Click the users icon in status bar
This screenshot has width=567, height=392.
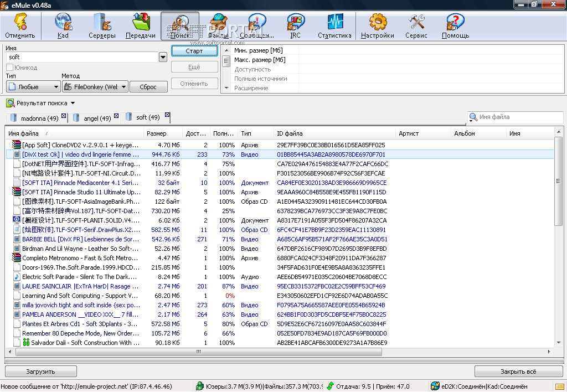[x=199, y=386]
